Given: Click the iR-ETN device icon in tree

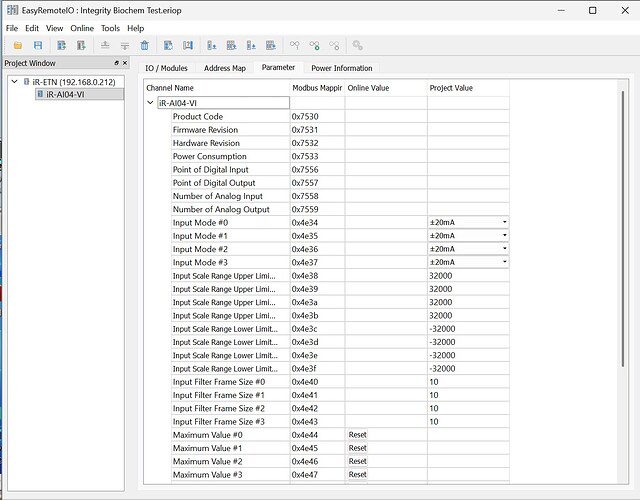Looking at the screenshot, I should pyautogui.click(x=25, y=81).
